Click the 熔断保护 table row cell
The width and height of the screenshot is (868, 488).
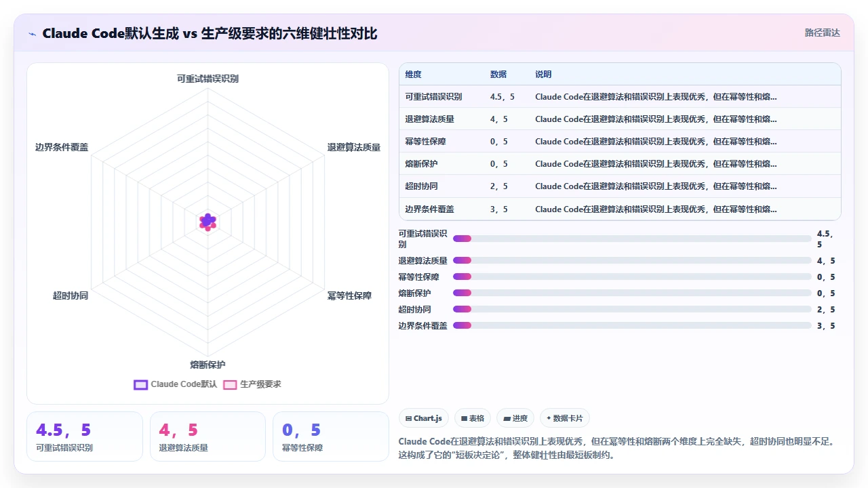421,164
